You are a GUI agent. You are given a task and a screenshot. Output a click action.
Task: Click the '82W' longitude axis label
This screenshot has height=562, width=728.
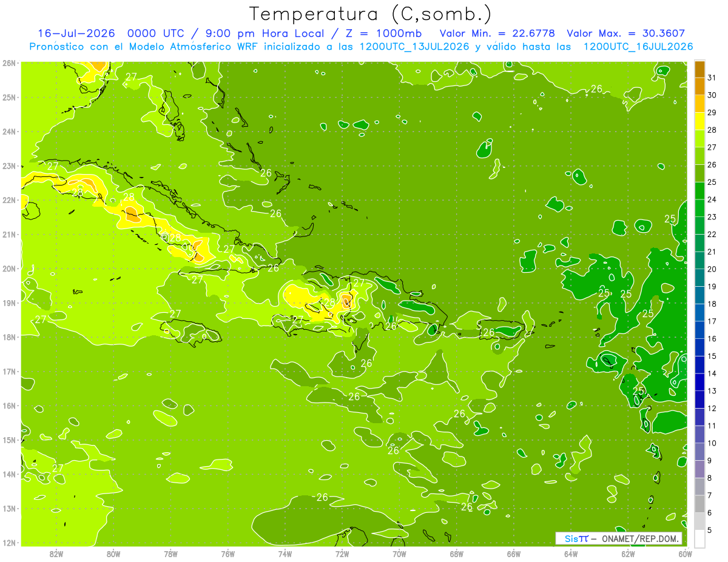(x=56, y=554)
